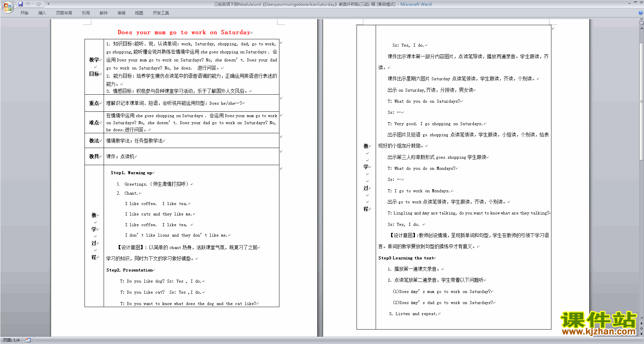Viewport: 644px width, 344px height.
Task: Click the document split handle bar
Action: click(641, 19)
